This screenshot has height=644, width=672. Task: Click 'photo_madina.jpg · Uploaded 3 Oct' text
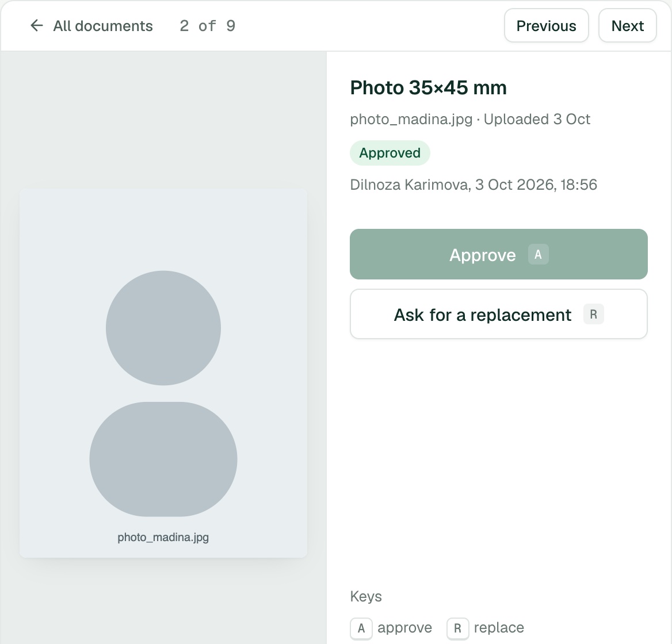click(x=470, y=119)
